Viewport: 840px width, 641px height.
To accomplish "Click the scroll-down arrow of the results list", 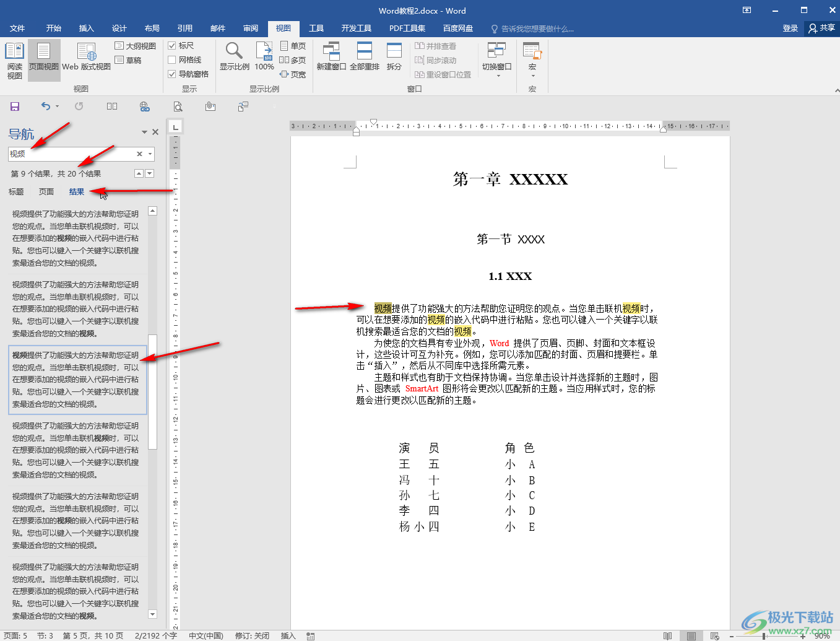I will (153, 614).
